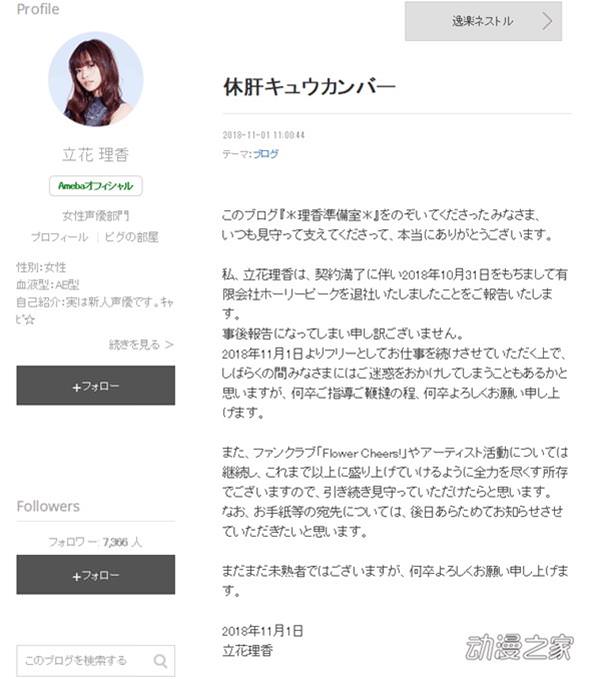Open the next post button 逸楽ネストル
This screenshot has height=679, width=600.
coord(483,21)
